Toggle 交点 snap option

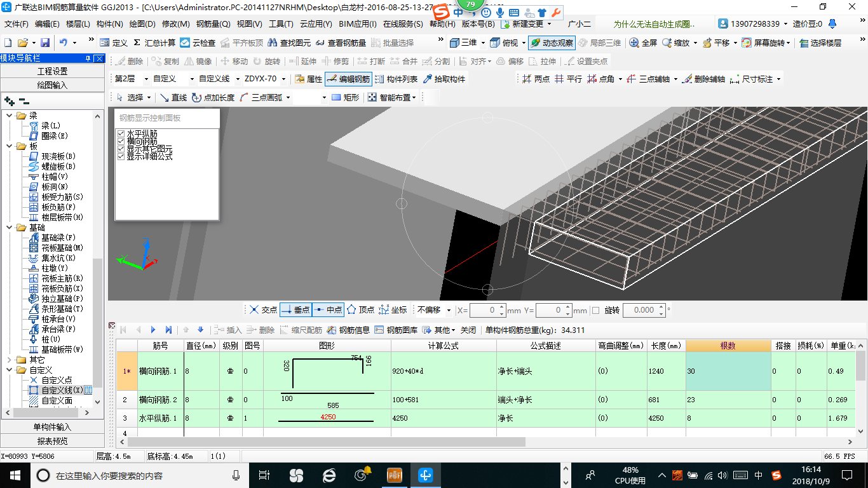click(x=263, y=309)
